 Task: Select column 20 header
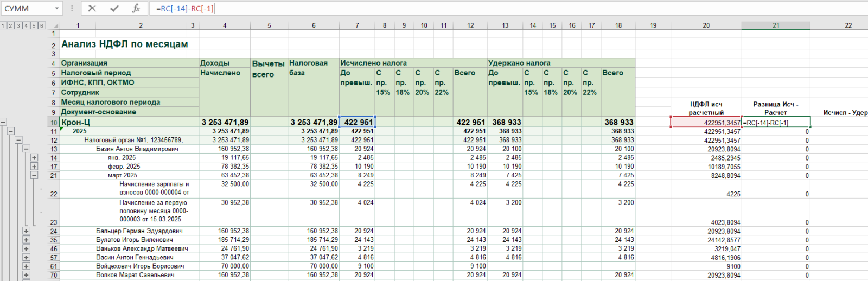[706, 25]
